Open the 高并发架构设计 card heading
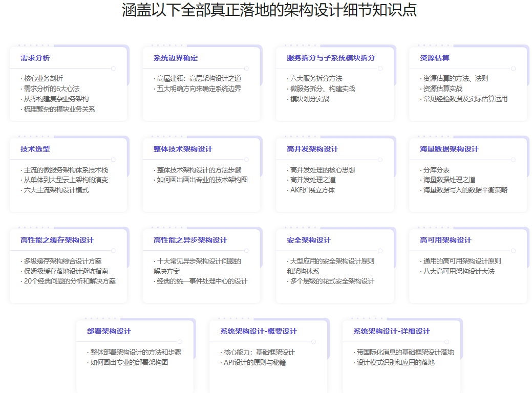 point(312,149)
